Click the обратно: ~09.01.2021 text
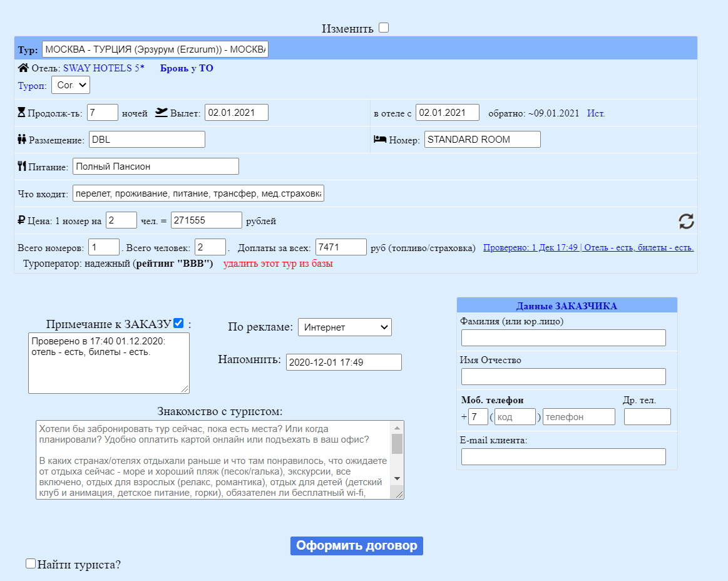The height and width of the screenshot is (581, 728). point(533,113)
